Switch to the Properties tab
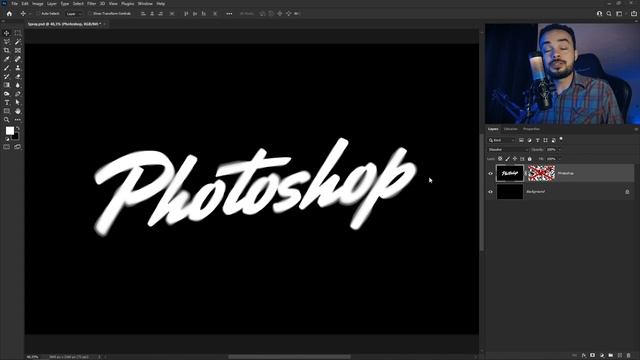640x360 pixels. coord(531,129)
